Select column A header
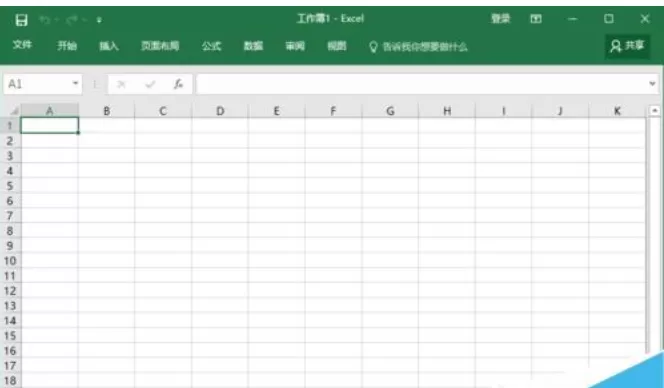The width and height of the screenshot is (664, 388). point(50,111)
